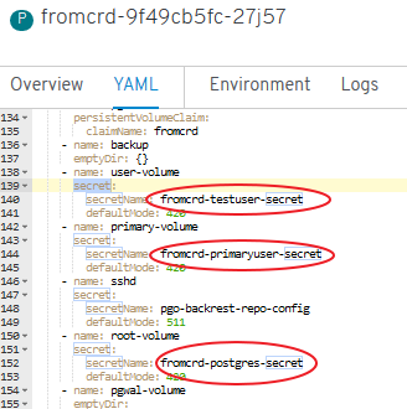This screenshot has width=407, height=409.
Task: Click the defaultMode value 511
Action: click(176, 322)
